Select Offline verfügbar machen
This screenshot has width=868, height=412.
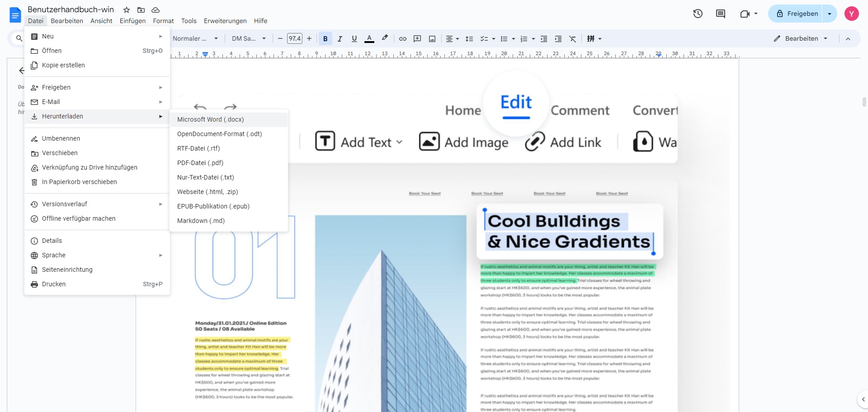pyautogui.click(x=97, y=218)
